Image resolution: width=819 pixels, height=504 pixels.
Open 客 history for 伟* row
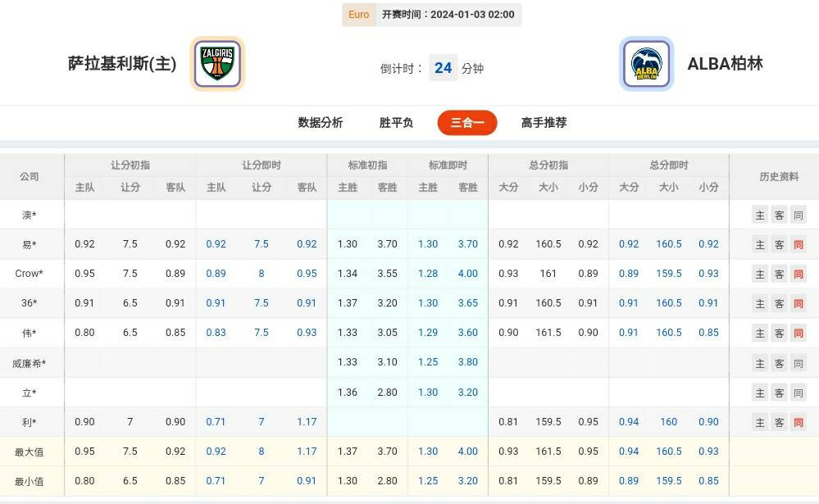tap(779, 333)
